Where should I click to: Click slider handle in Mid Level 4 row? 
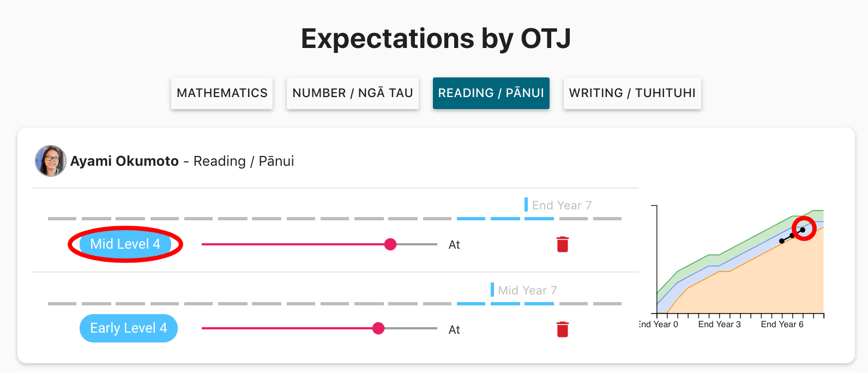(390, 244)
